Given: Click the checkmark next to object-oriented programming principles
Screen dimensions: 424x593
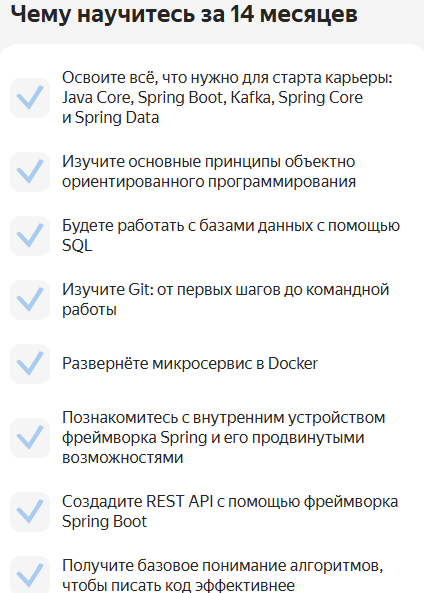Looking at the screenshot, I should (x=30, y=172).
